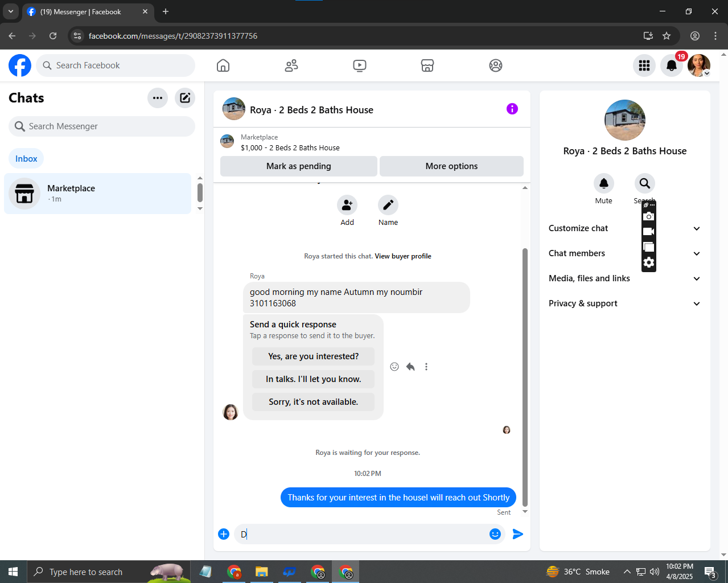Screen dimensions: 728x583
Task: Open taskbar volume control
Action: pos(655,572)
